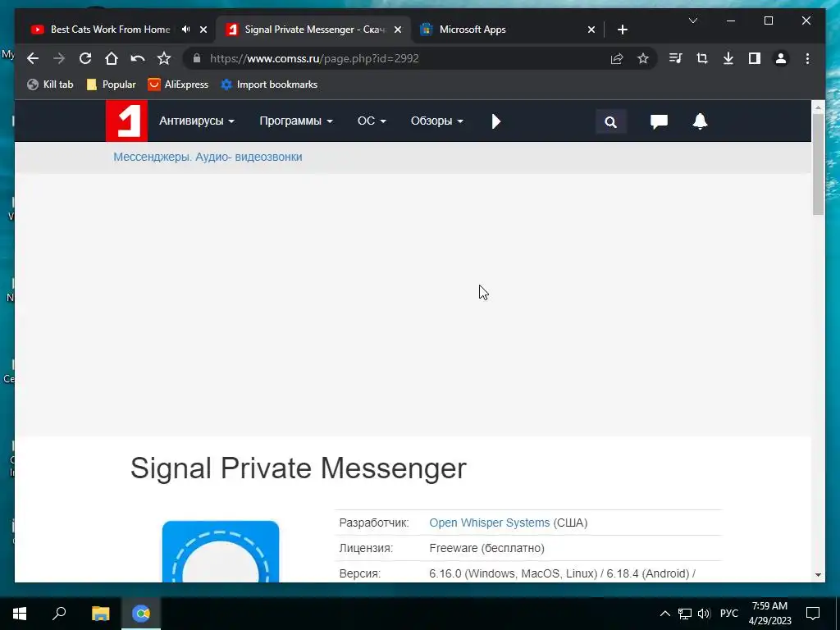The image size is (840, 630).
Task: Expand the Программы menu
Action: tap(295, 121)
